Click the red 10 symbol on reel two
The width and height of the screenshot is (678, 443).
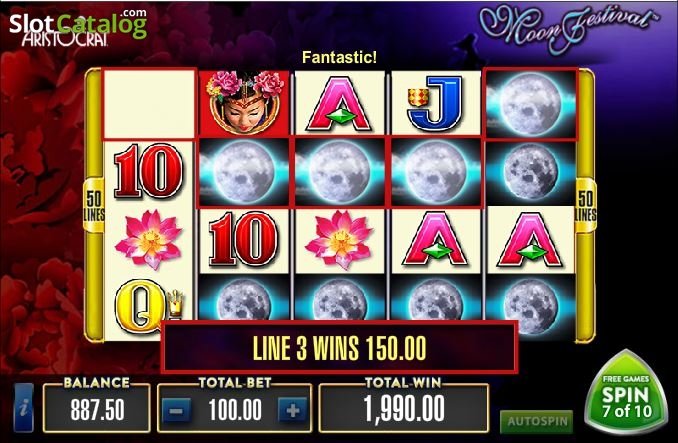pos(243,239)
